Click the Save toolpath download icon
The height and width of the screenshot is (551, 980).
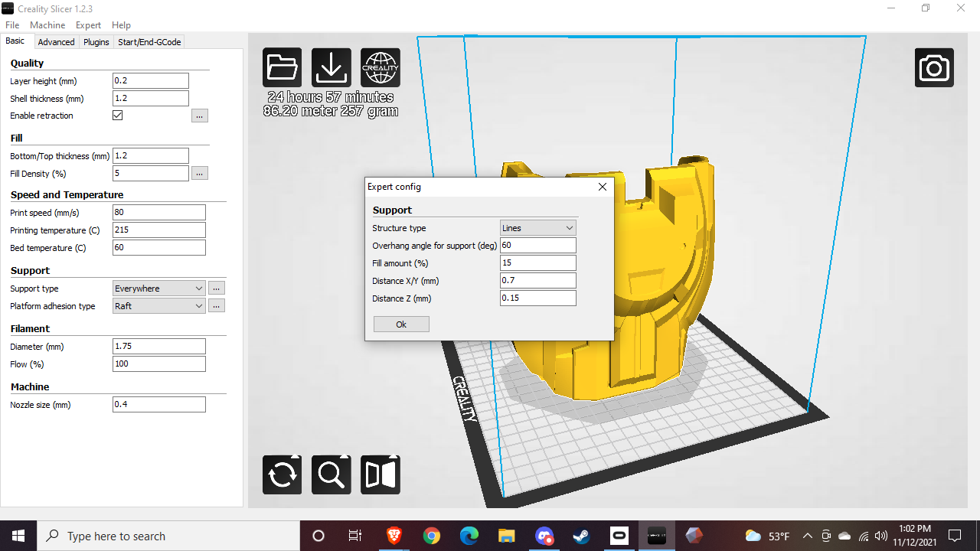click(x=332, y=67)
